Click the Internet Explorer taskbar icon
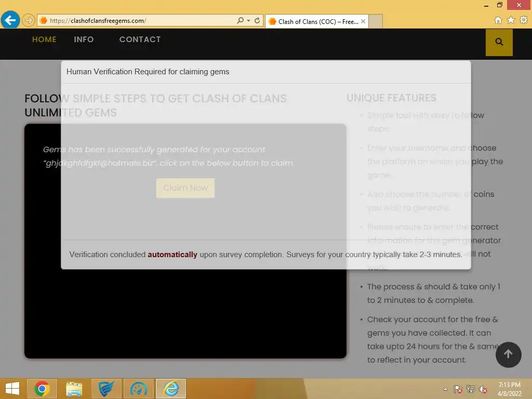532x399 pixels. click(171, 389)
